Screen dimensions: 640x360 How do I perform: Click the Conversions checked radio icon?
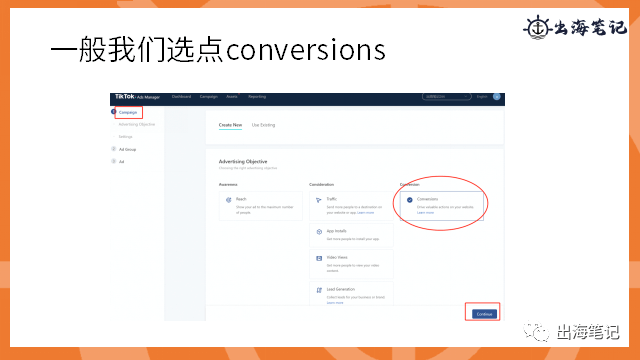pyautogui.click(x=409, y=200)
